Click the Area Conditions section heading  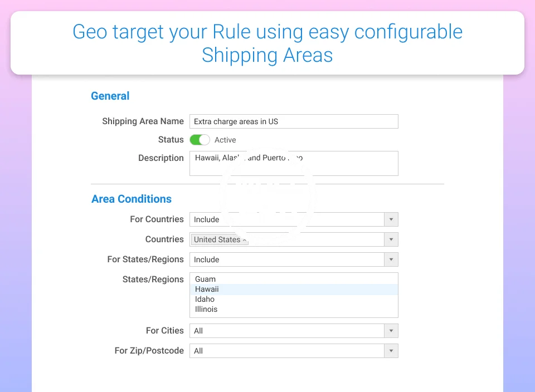(x=132, y=199)
